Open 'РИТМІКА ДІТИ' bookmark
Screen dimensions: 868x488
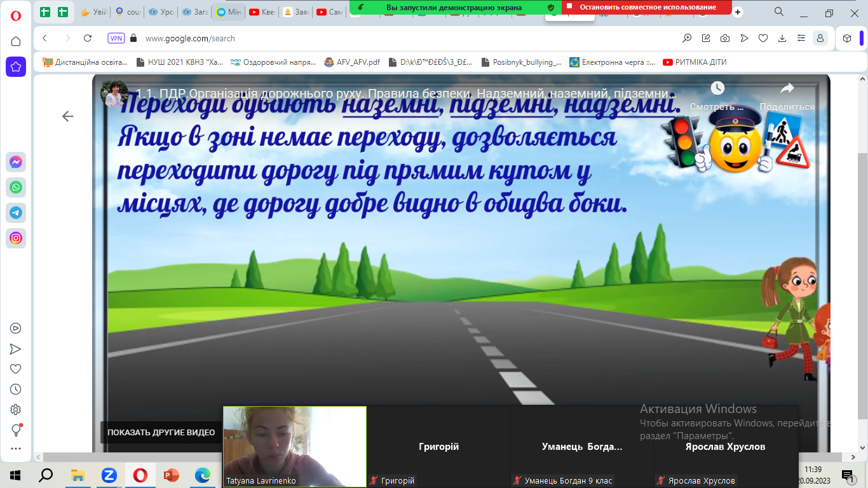click(x=694, y=62)
